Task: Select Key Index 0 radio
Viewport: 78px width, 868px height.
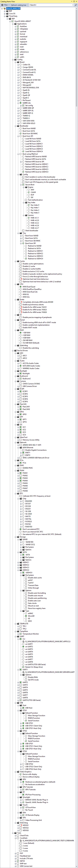Action: tap(29, 205)
